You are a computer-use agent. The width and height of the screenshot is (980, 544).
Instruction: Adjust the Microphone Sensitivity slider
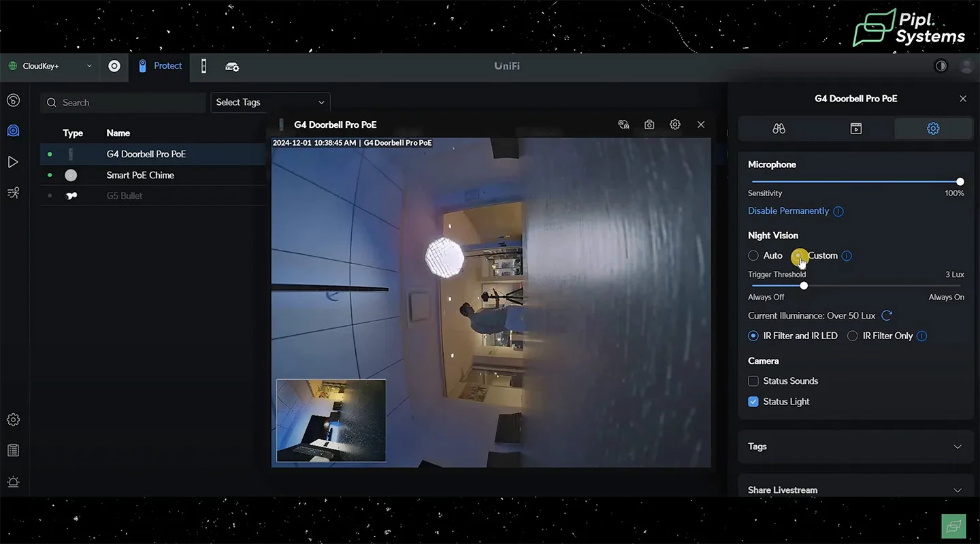pos(960,182)
